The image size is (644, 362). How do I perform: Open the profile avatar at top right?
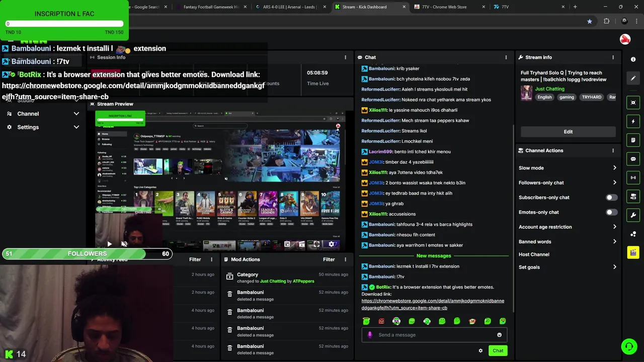(x=625, y=39)
